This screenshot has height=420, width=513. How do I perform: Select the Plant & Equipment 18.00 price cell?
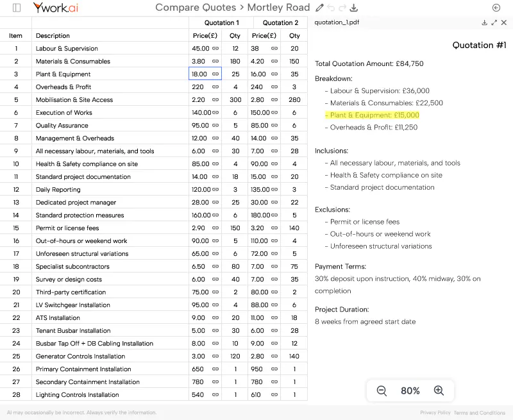click(x=205, y=74)
